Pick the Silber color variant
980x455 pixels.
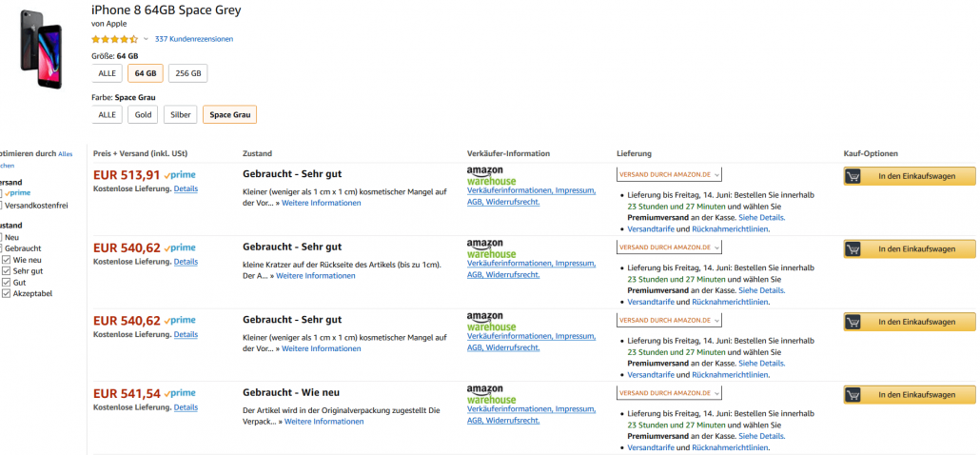click(180, 115)
